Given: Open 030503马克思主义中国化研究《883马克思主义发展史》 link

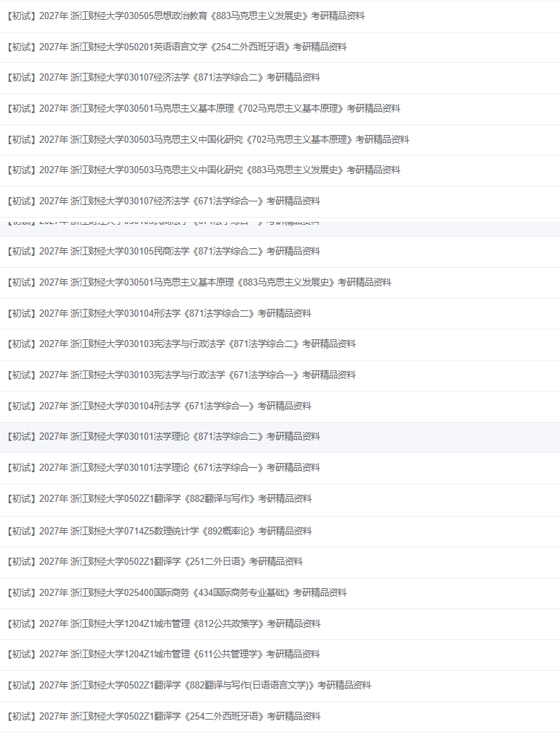Looking at the screenshot, I should [204, 170].
